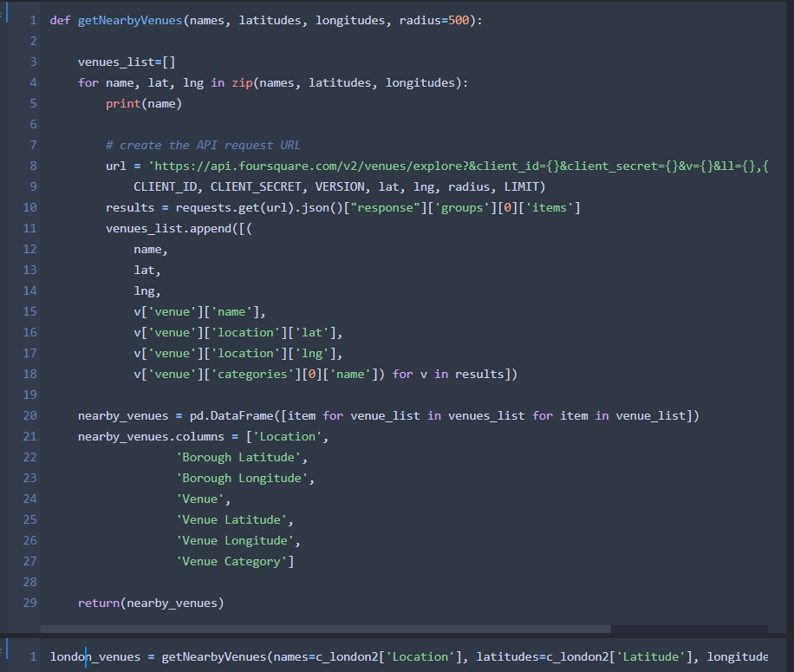Click the 'Borough Latitude' column string
The height and width of the screenshot is (672, 794).
point(238,457)
